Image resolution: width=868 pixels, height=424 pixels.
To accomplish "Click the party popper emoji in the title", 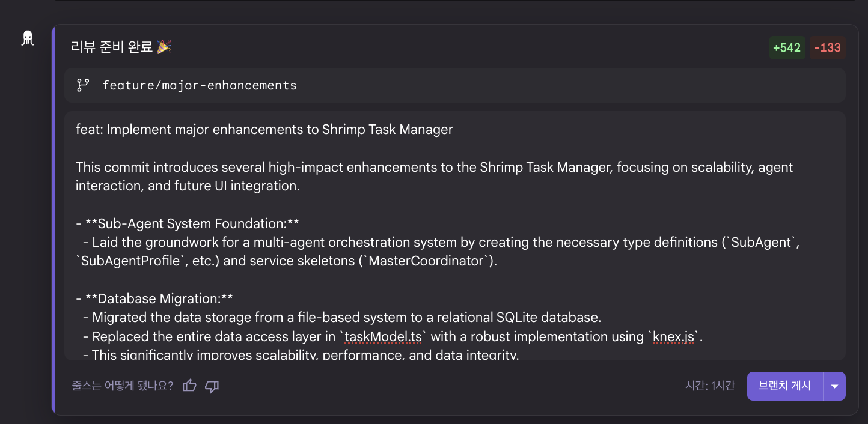I will (164, 47).
